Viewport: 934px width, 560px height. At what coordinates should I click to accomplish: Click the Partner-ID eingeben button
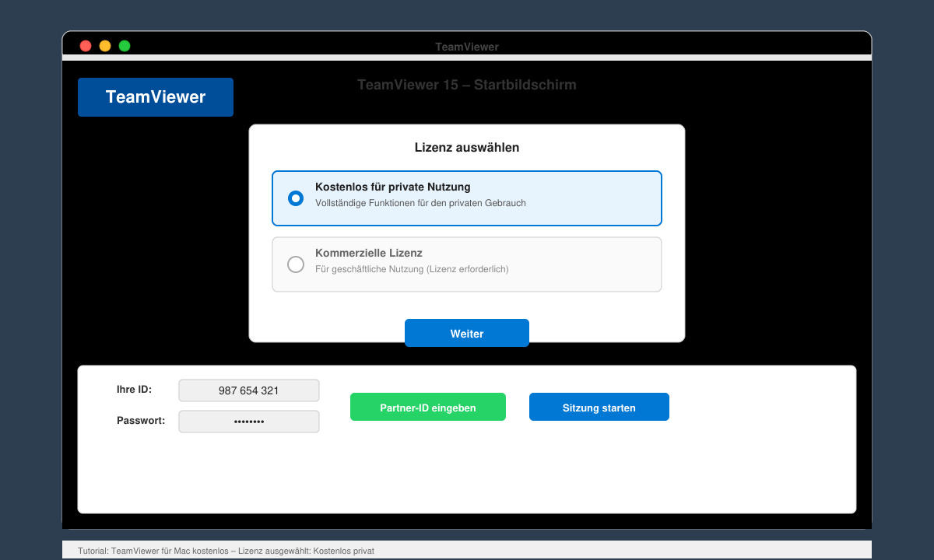point(428,407)
